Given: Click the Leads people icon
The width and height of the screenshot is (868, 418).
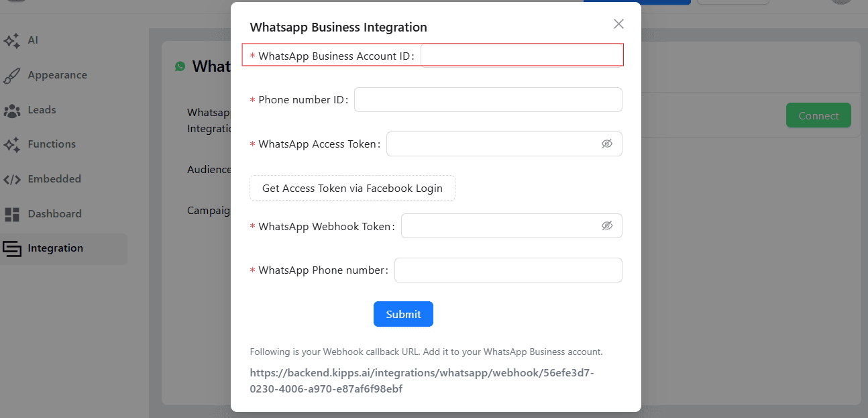Looking at the screenshot, I should click(11, 111).
